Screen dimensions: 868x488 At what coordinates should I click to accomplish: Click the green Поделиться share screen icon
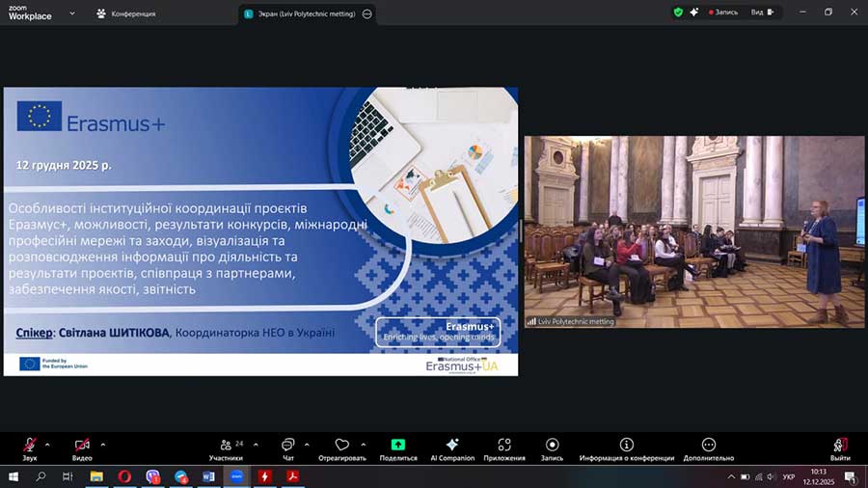[398, 445]
